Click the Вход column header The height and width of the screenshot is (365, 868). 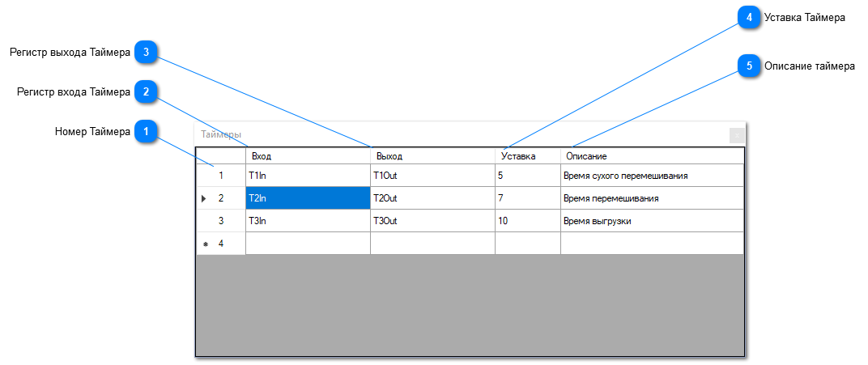[308, 156]
